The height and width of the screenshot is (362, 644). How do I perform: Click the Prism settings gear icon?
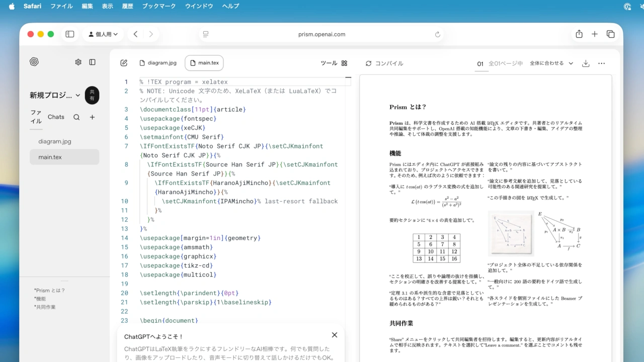click(78, 62)
